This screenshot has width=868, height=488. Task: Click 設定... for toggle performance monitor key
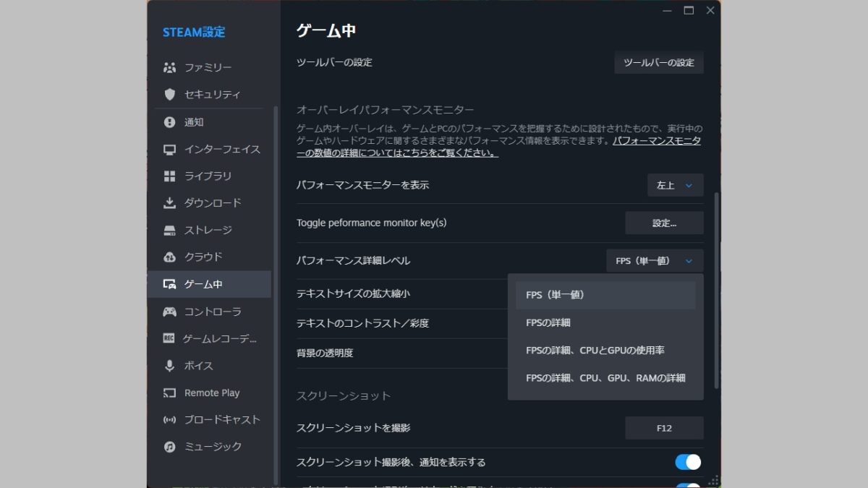(664, 223)
